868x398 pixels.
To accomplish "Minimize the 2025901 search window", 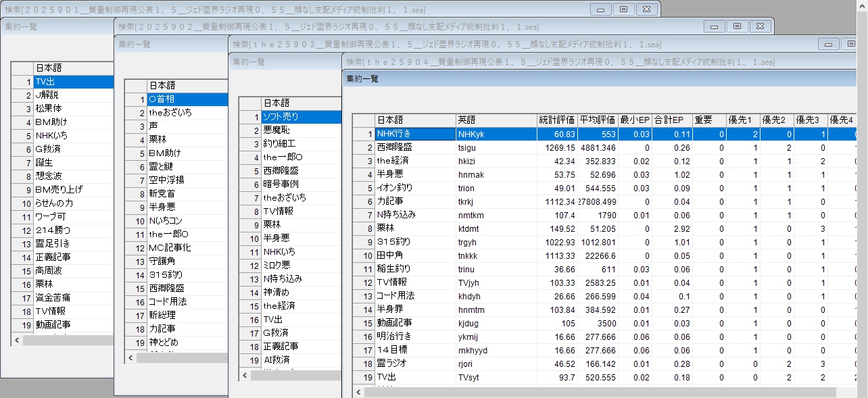I will point(600,9).
